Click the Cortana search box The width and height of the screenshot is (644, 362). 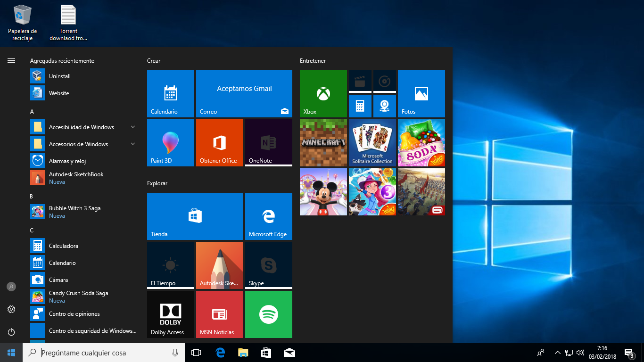point(104,353)
